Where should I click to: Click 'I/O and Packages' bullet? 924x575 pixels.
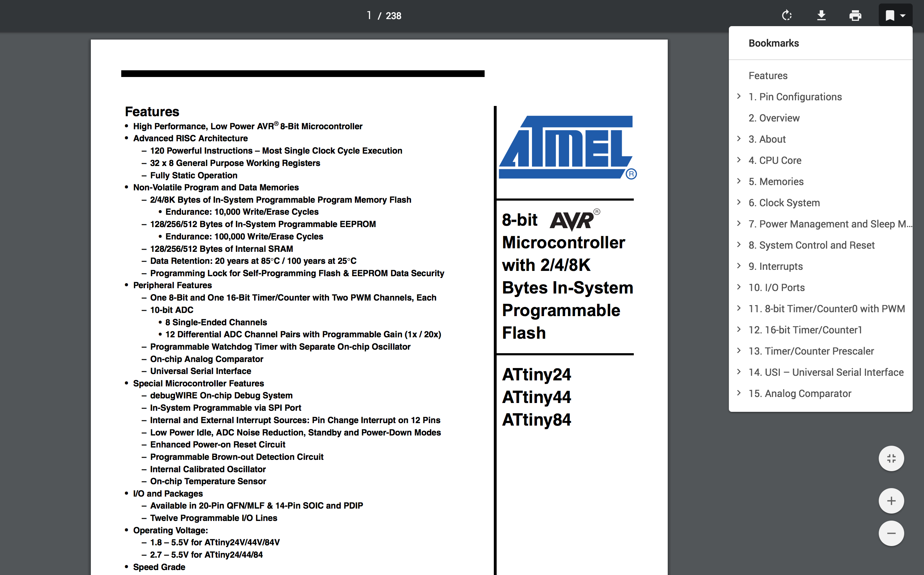click(x=168, y=494)
